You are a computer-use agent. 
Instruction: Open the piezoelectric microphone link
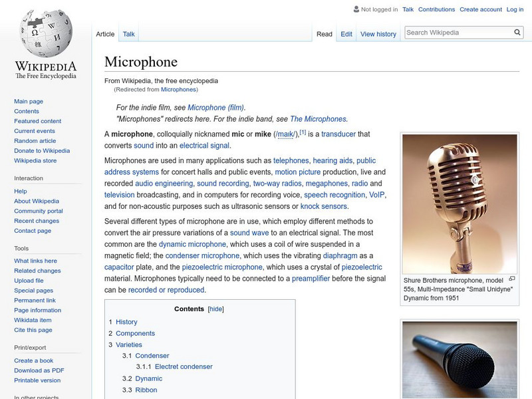pyautogui.click(x=222, y=267)
